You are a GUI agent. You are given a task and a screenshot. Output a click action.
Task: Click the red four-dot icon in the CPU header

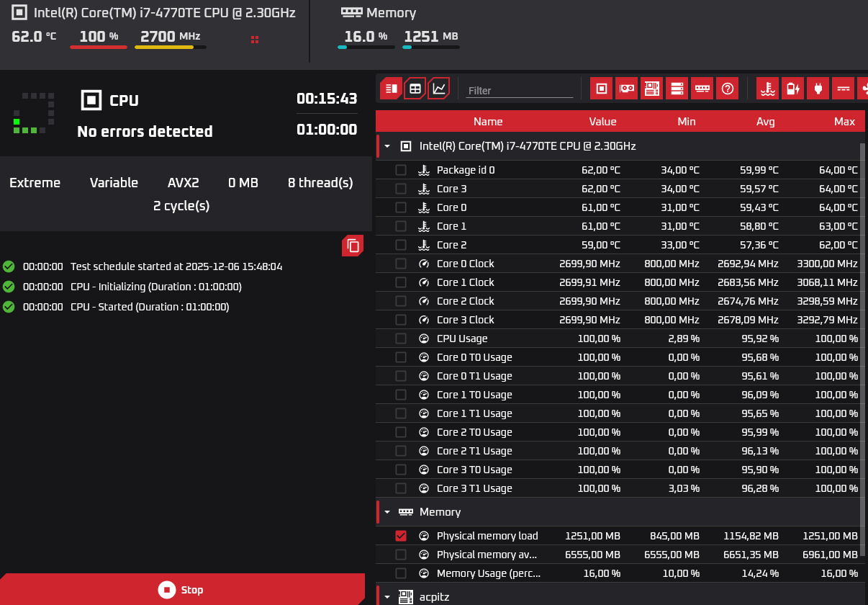click(x=254, y=40)
